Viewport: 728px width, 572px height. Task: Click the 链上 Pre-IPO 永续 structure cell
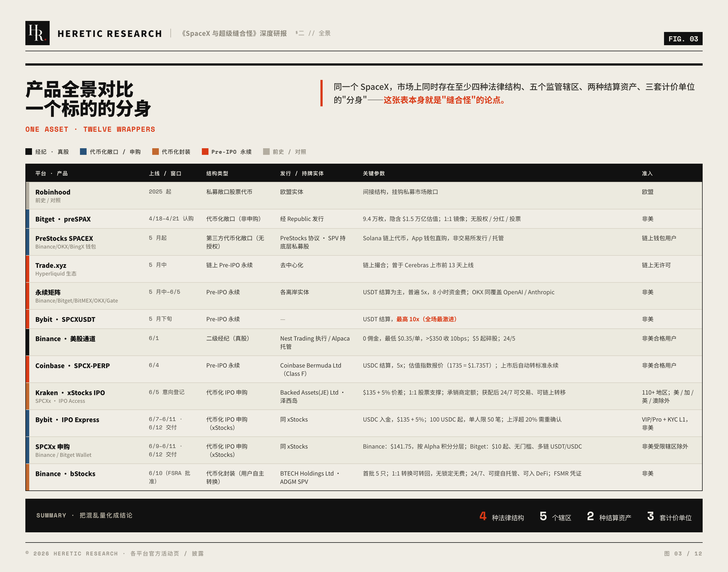(230, 265)
